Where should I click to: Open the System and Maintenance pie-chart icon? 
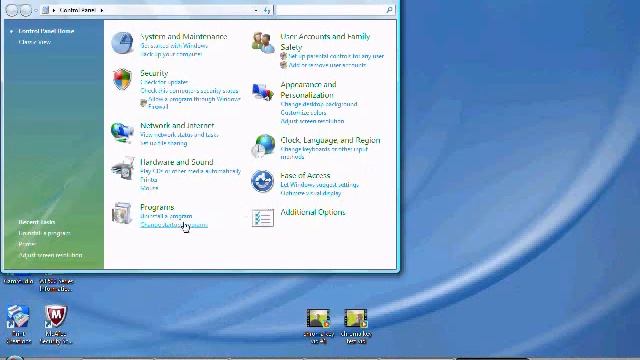coord(122,43)
